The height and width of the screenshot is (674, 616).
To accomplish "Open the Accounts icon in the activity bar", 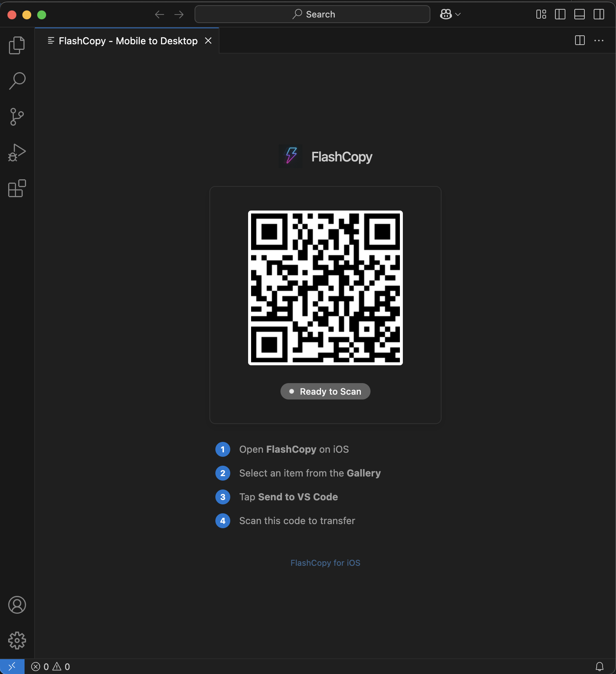I will tap(17, 605).
